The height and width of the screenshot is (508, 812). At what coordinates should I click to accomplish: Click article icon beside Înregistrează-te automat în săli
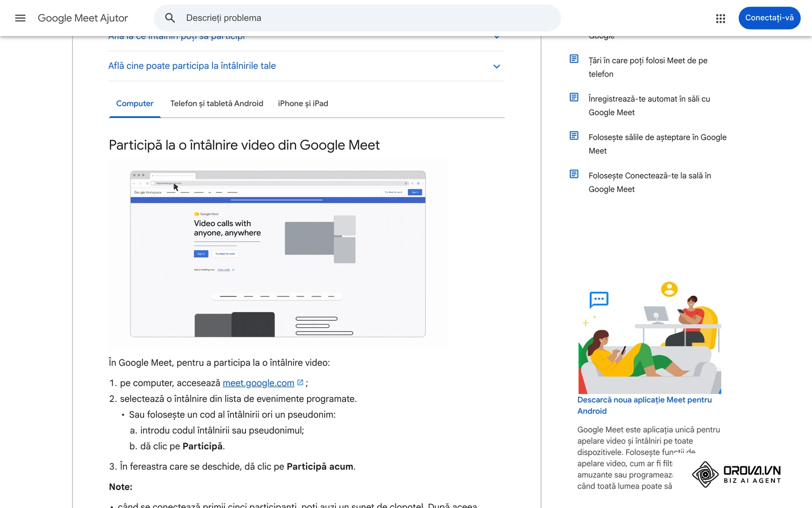[x=574, y=97]
